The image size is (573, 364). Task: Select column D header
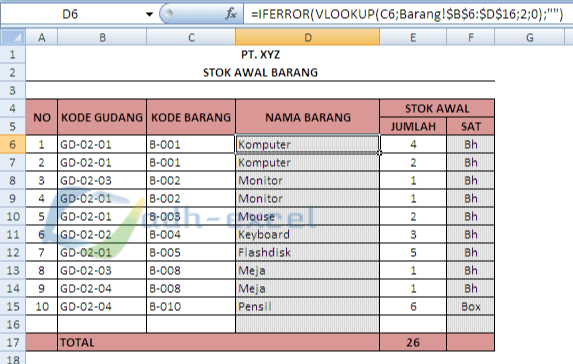point(308,37)
